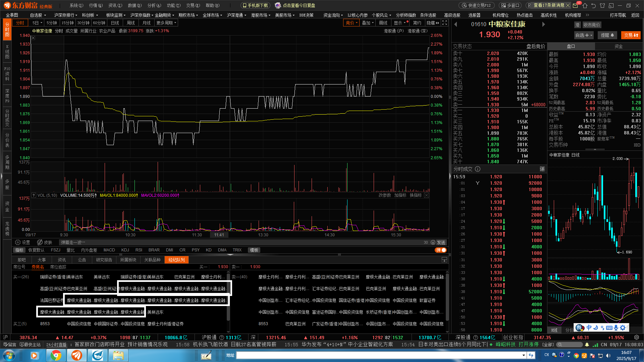Open the 研究报告 tab

(x=104, y=260)
